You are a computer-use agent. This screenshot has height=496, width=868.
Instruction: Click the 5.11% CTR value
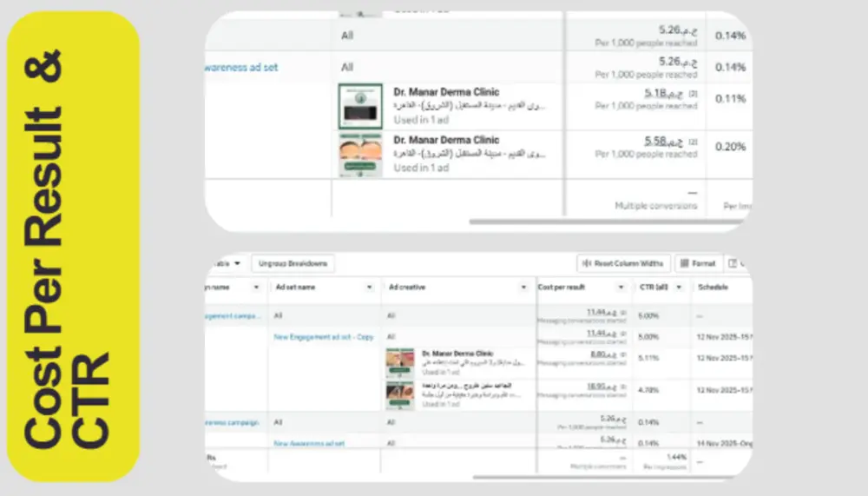pos(648,358)
